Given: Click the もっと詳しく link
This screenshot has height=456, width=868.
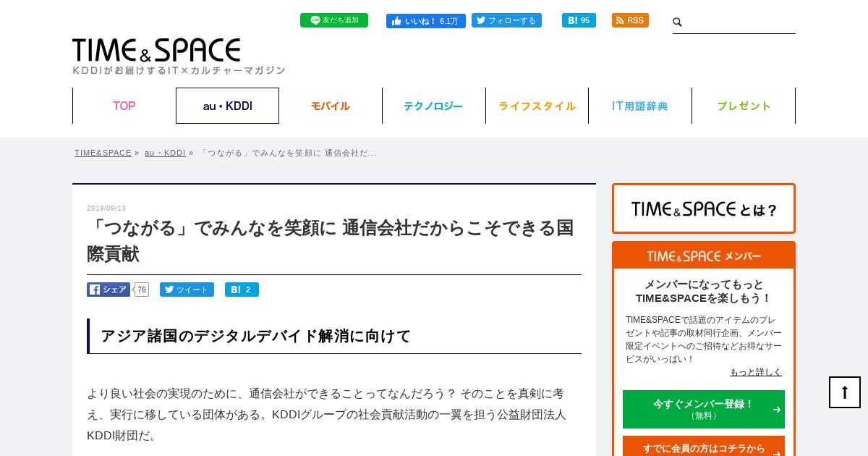Looking at the screenshot, I should click(x=756, y=372).
